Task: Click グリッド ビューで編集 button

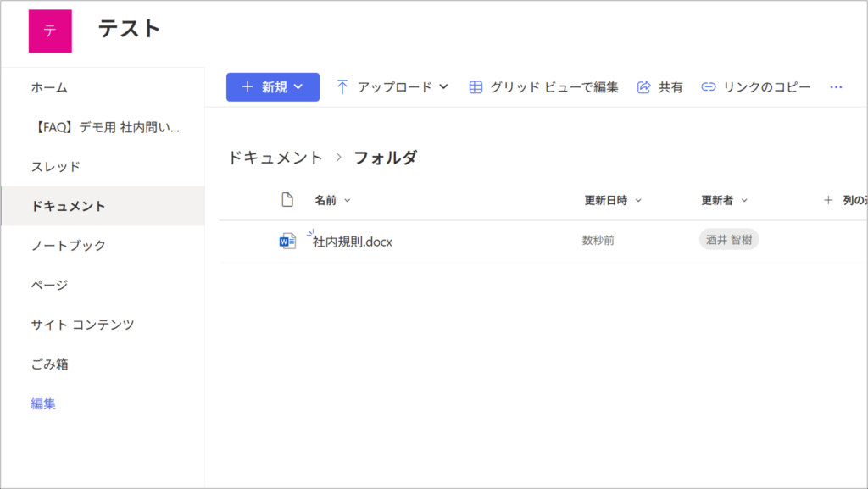Action: pyautogui.click(x=543, y=86)
